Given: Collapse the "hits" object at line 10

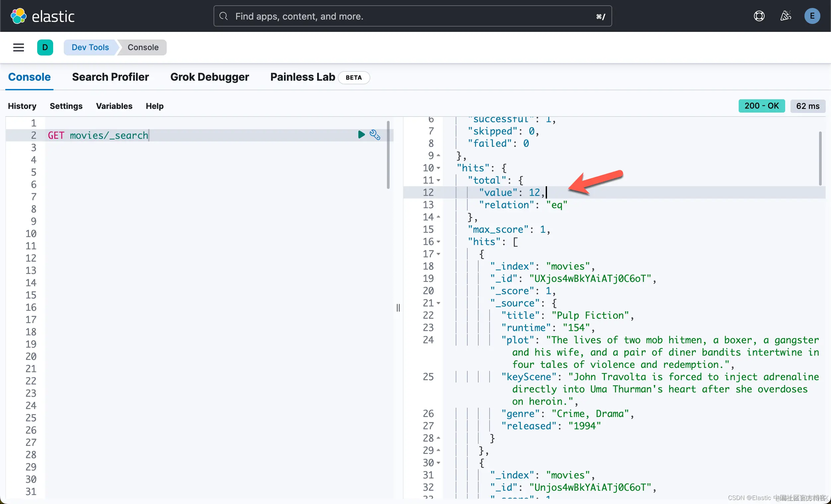Looking at the screenshot, I should [x=438, y=168].
